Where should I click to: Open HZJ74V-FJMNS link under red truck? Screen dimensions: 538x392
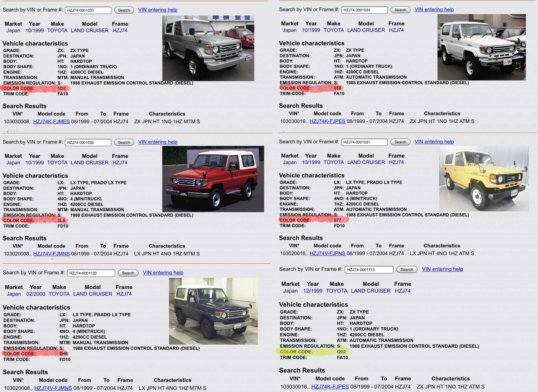click(51, 254)
